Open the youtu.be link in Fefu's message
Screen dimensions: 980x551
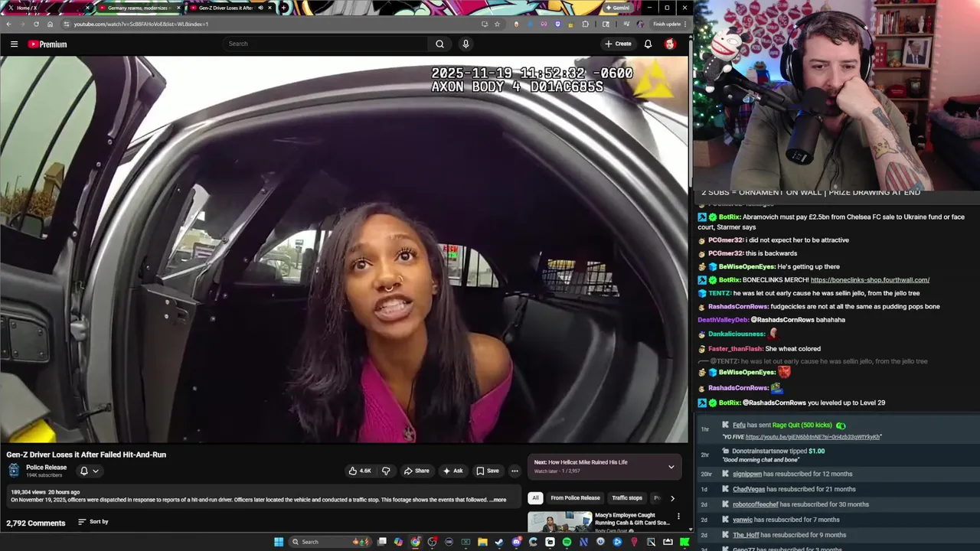click(x=812, y=437)
